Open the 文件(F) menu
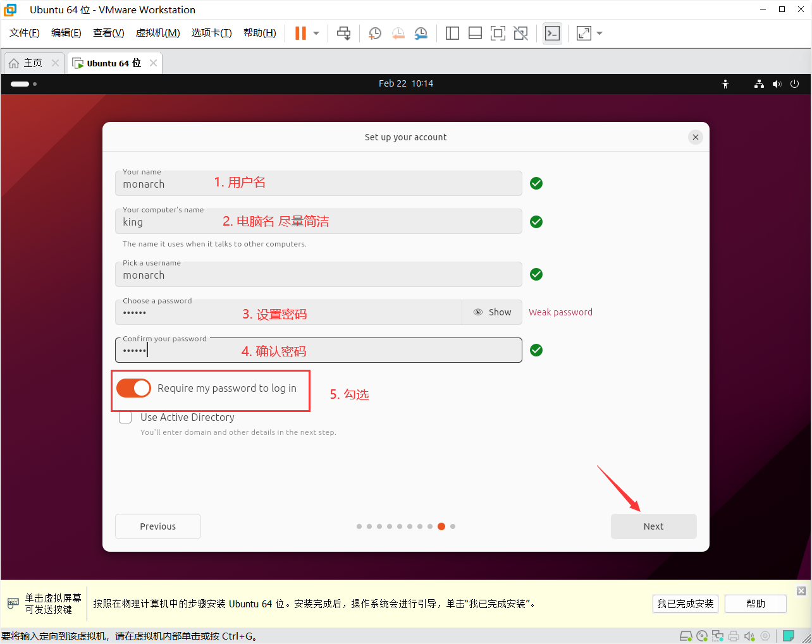This screenshot has height=644, width=812. coord(25,33)
